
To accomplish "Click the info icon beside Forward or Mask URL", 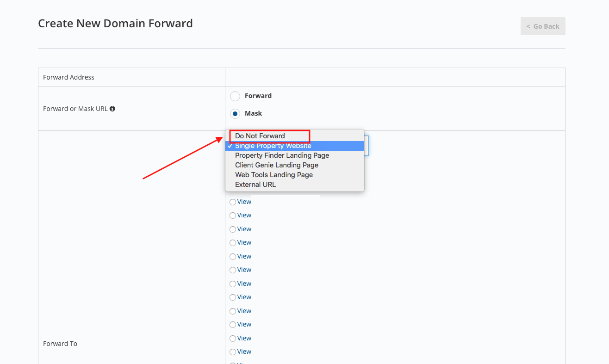I will [x=112, y=109].
